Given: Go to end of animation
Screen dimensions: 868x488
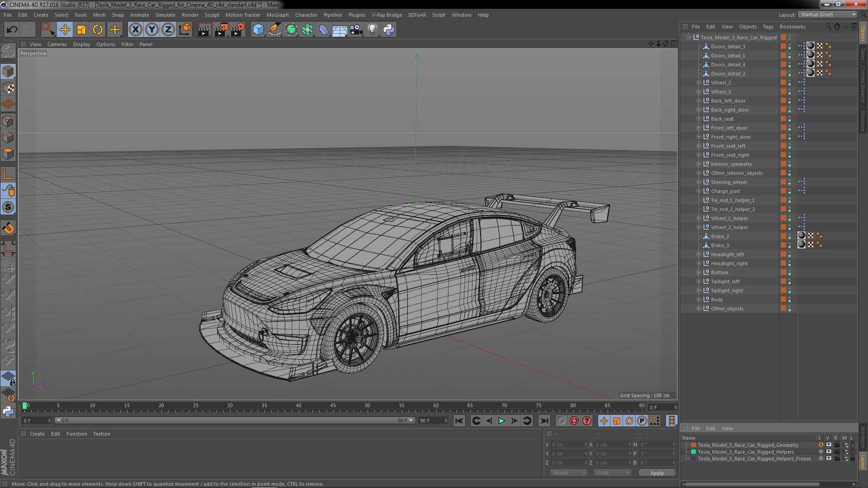Looking at the screenshot, I should (544, 421).
